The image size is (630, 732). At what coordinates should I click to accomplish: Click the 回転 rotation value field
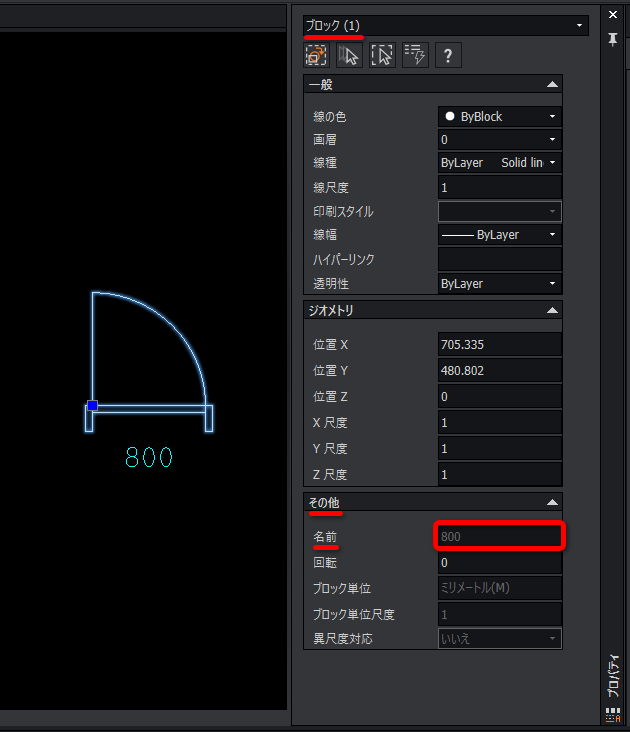(x=500, y=563)
